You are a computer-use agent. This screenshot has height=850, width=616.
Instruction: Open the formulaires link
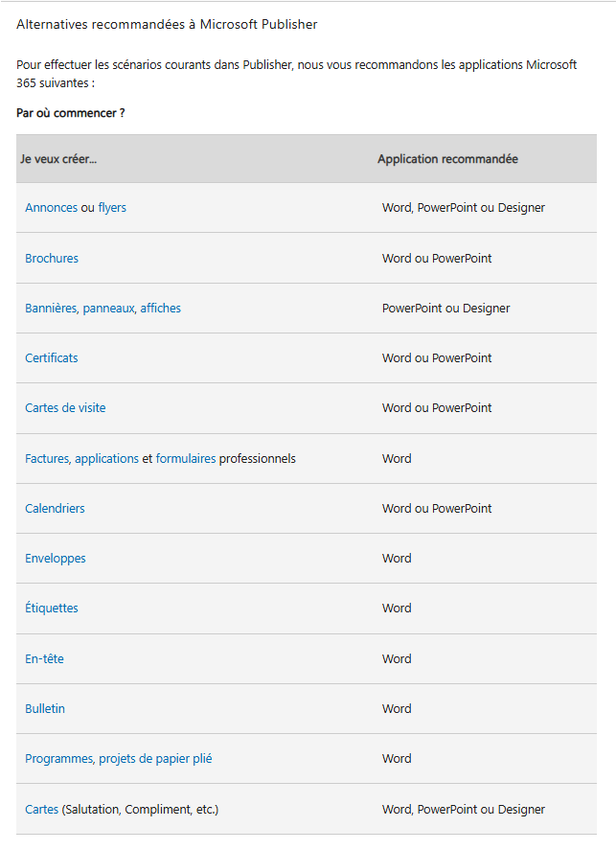(x=186, y=459)
